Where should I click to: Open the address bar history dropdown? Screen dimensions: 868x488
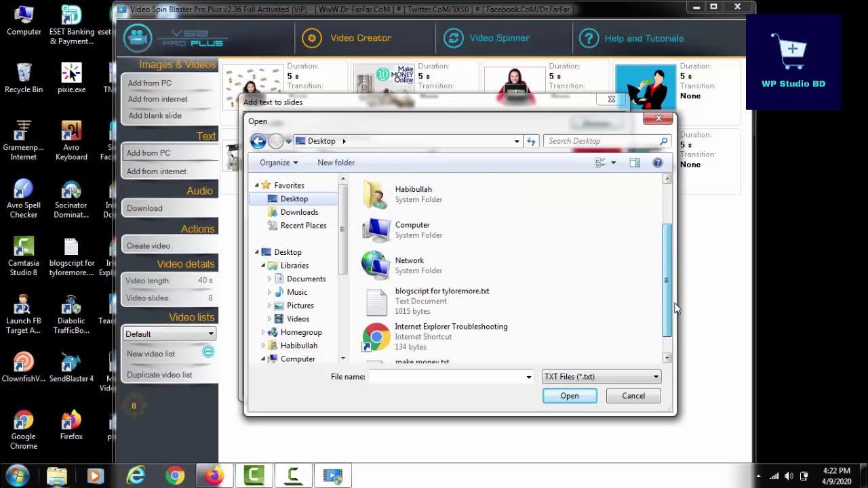click(517, 141)
